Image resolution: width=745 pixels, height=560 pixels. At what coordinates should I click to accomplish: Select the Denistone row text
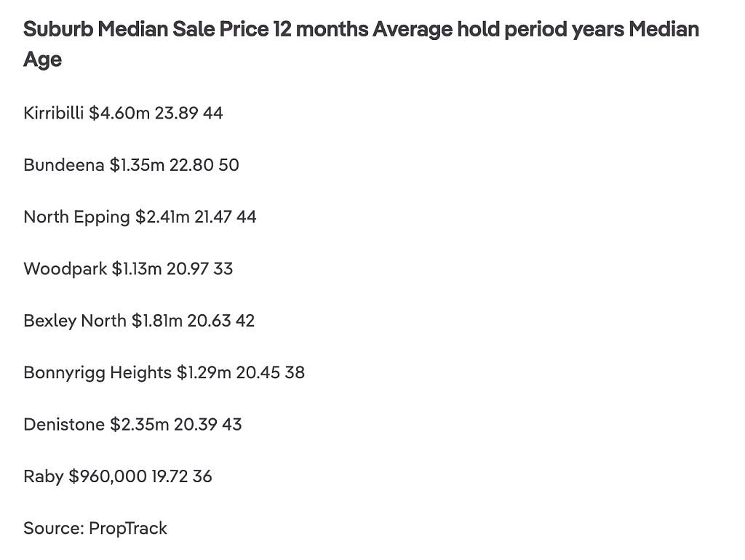coord(132,424)
